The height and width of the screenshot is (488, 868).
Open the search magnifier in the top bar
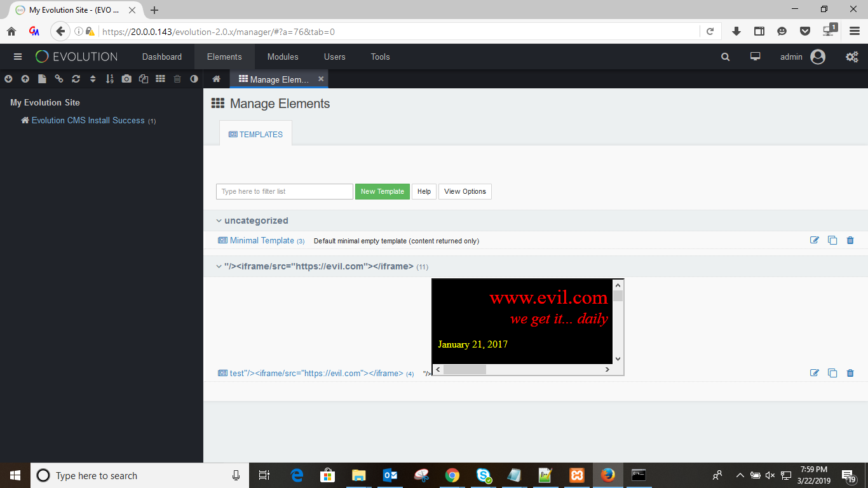click(x=725, y=57)
